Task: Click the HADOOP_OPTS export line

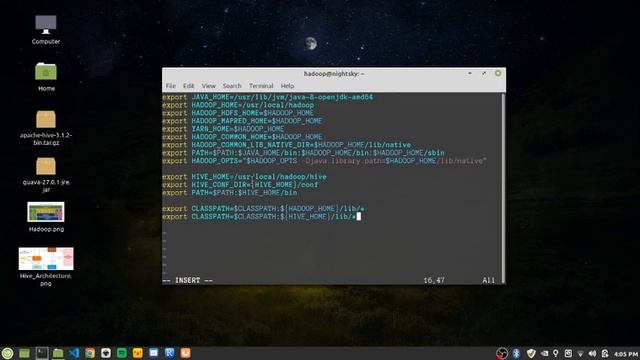Action: pyautogui.click(x=324, y=161)
